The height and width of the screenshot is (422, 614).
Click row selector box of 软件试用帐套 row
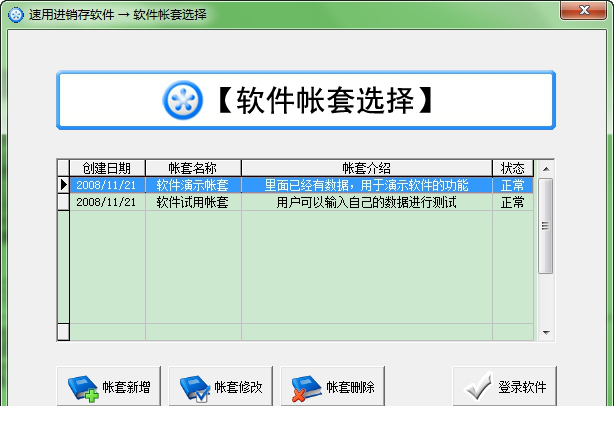[x=63, y=202]
